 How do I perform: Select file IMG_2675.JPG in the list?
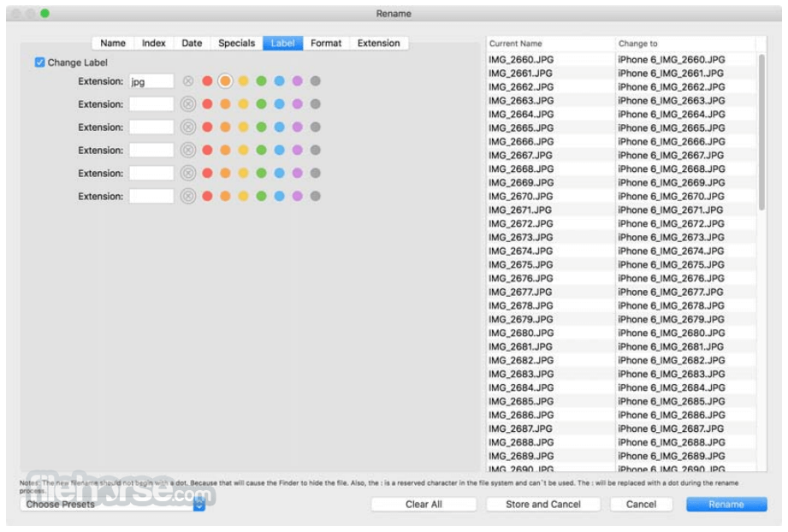[x=521, y=264]
